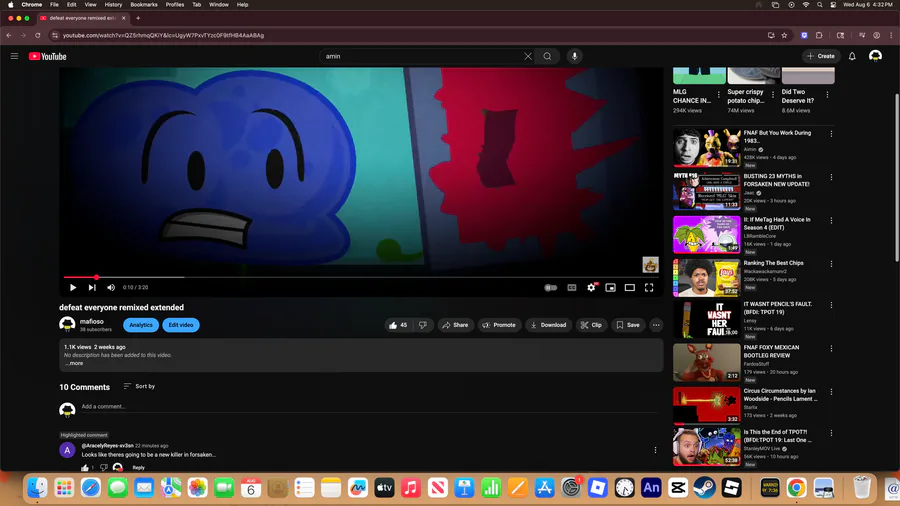Play the video
900x506 pixels.
point(73,287)
